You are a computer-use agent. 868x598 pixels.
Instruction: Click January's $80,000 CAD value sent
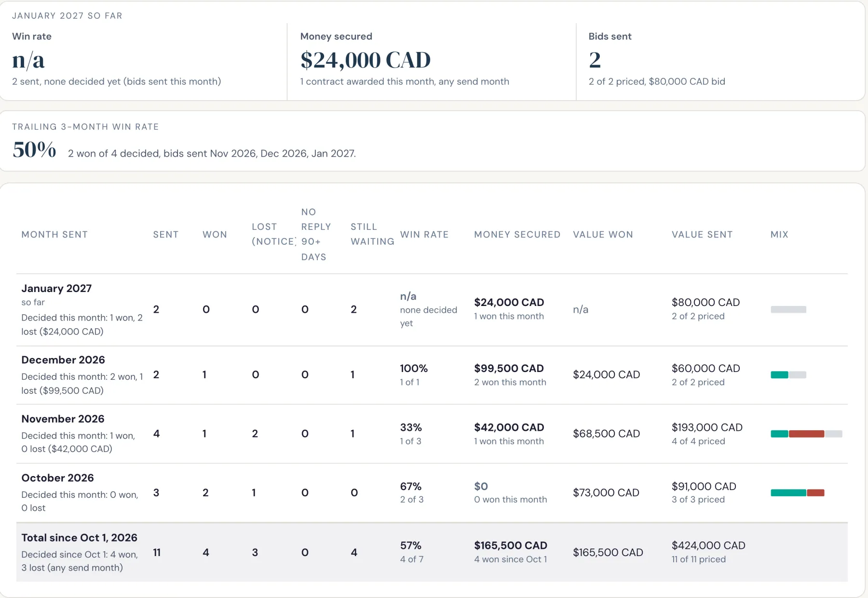(x=705, y=302)
